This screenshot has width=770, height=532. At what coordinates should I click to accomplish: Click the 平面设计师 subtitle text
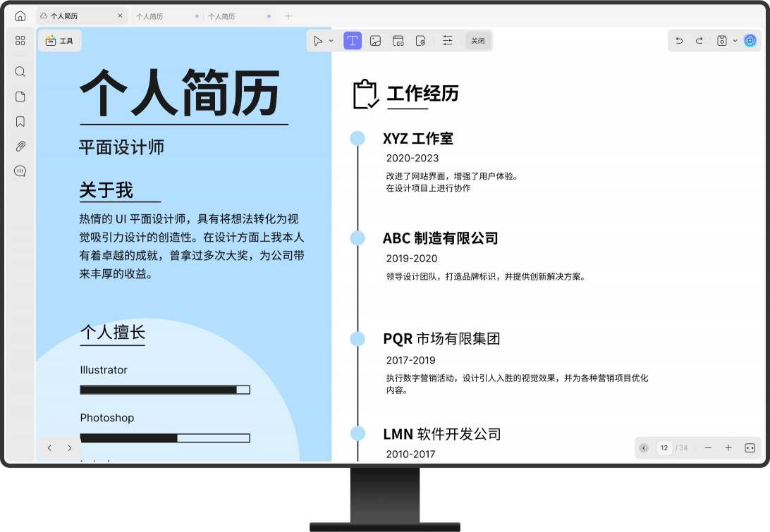tap(122, 147)
